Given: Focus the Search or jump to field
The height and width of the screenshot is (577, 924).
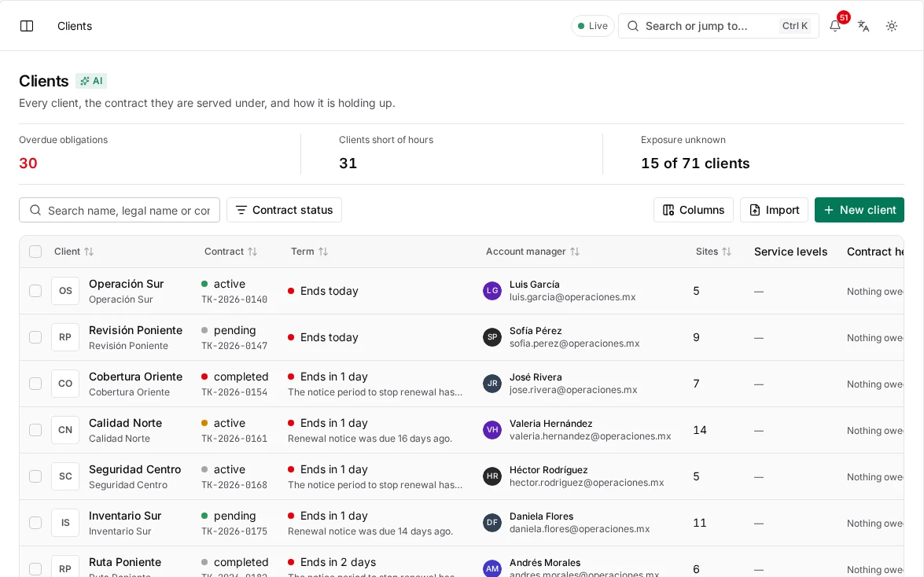Looking at the screenshot, I should [718, 26].
